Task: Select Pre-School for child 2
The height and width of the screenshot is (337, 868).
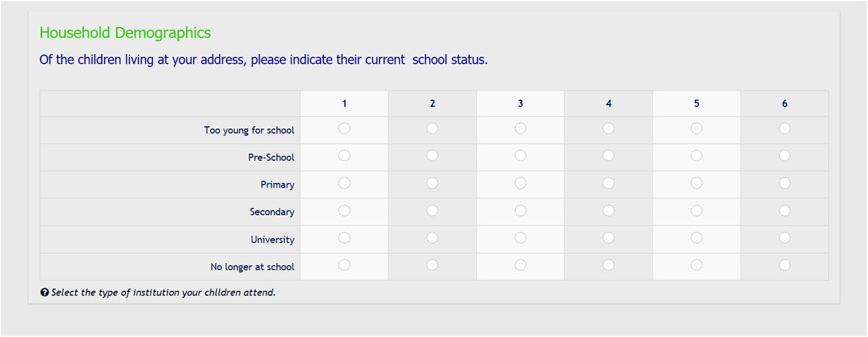Action: 432,155
